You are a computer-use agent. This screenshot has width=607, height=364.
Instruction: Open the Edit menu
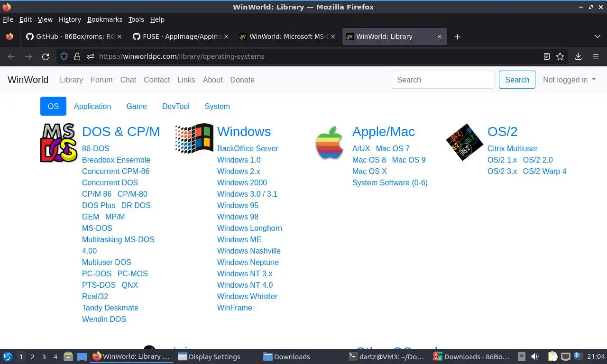[26, 19]
